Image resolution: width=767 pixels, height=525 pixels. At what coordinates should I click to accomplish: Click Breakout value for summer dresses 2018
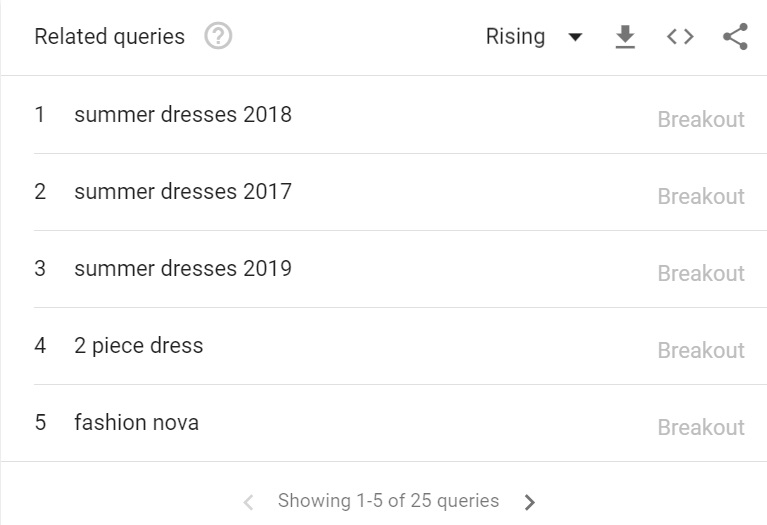pyautogui.click(x=701, y=119)
